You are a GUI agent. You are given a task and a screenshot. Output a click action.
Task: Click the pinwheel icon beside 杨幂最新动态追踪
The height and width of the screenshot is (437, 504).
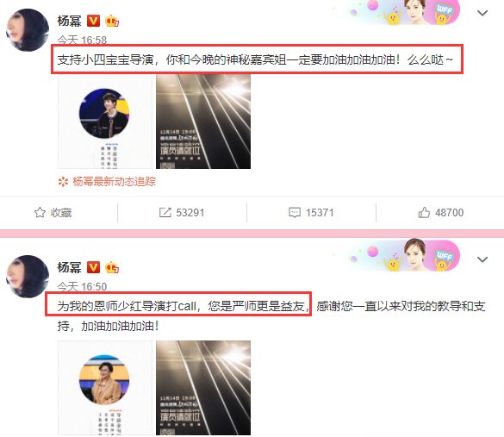[x=63, y=182]
